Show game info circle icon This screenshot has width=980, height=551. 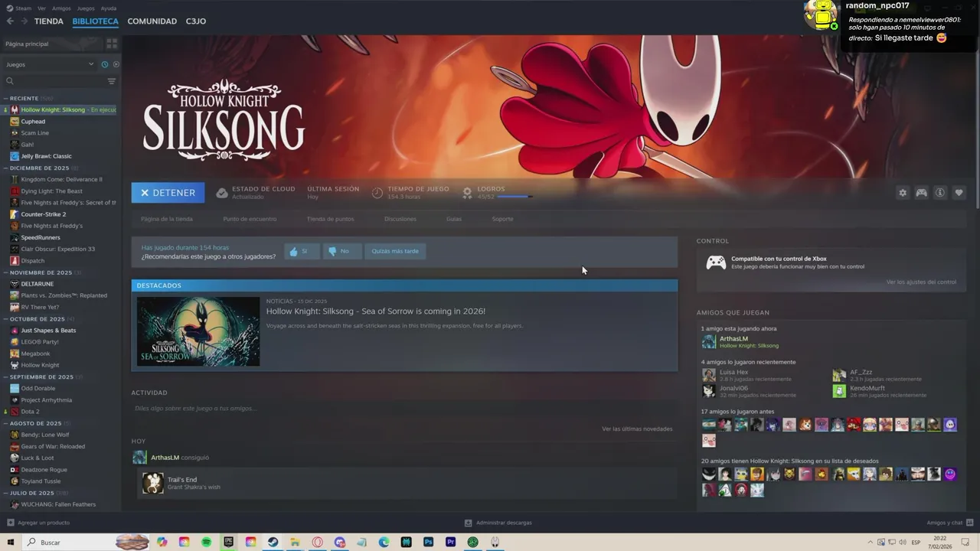[940, 193]
